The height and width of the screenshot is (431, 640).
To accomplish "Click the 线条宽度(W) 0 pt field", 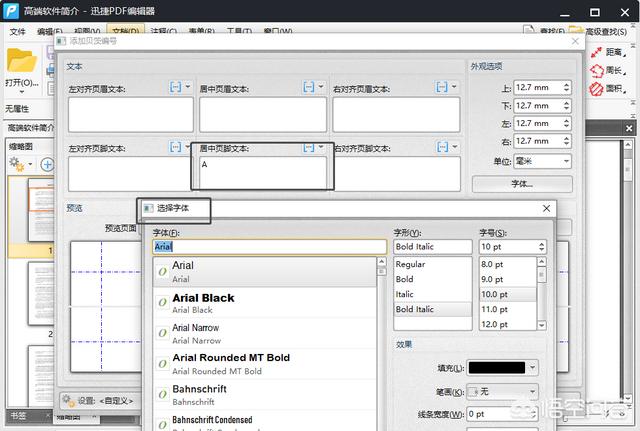I will pos(502,414).
